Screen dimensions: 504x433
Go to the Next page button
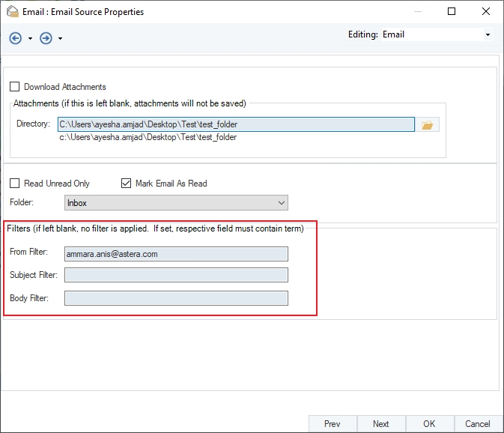point(380,424)
